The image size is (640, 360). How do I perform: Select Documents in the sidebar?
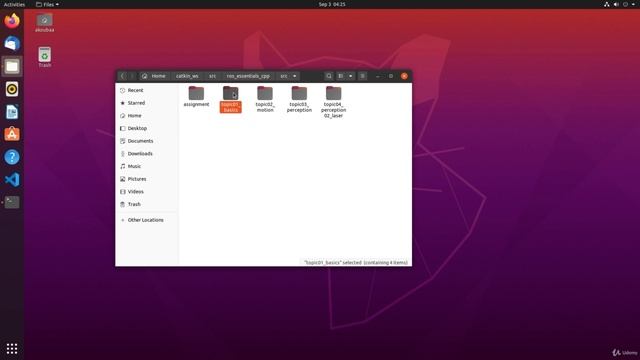pos(147,141)
